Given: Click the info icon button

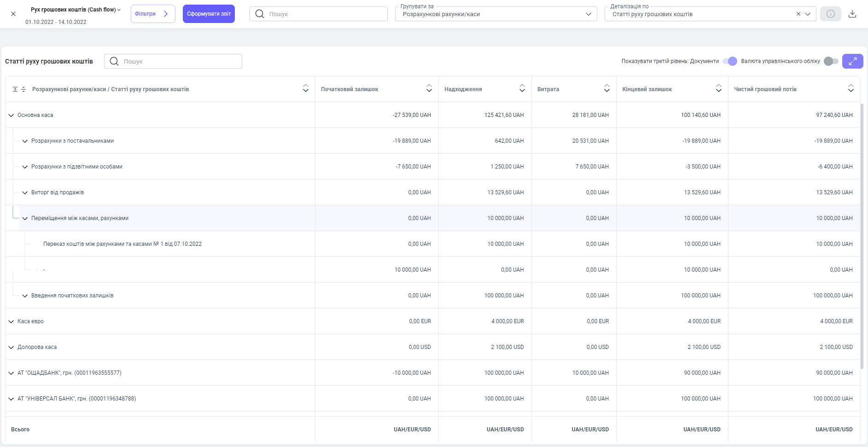Looking at the screenshot, I should click(830, 14).
